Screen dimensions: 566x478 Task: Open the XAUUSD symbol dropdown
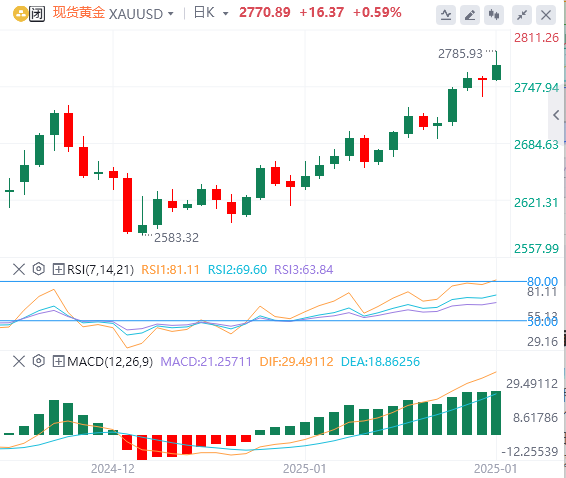[170, 14]
